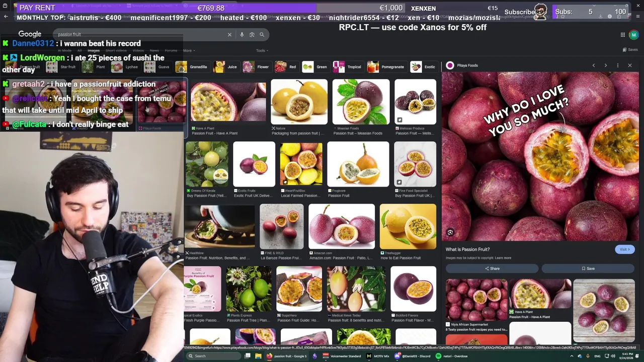Open the Discord taskbar window

(413, 356)
